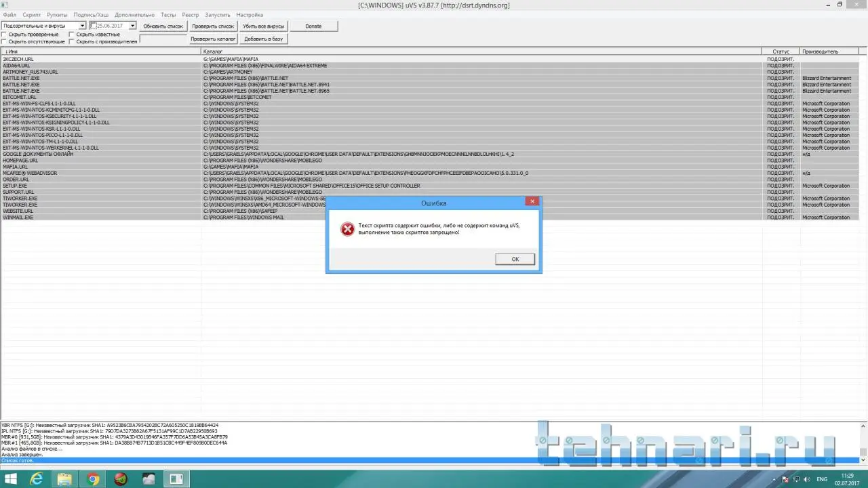The height and width of the screenshot is (488, 868).
Task: Open the Реестр menu
Action: (191, 15)
